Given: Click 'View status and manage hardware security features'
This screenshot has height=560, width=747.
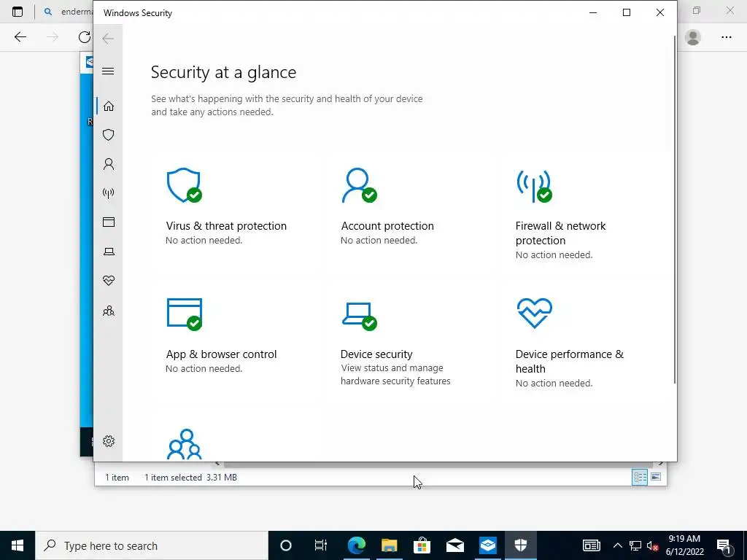Looking at the screenshot, I should (x=395, y=374).
